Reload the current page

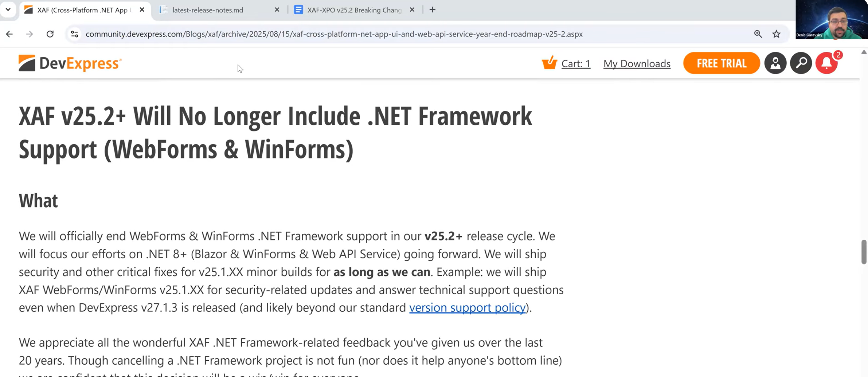(50, 34)
